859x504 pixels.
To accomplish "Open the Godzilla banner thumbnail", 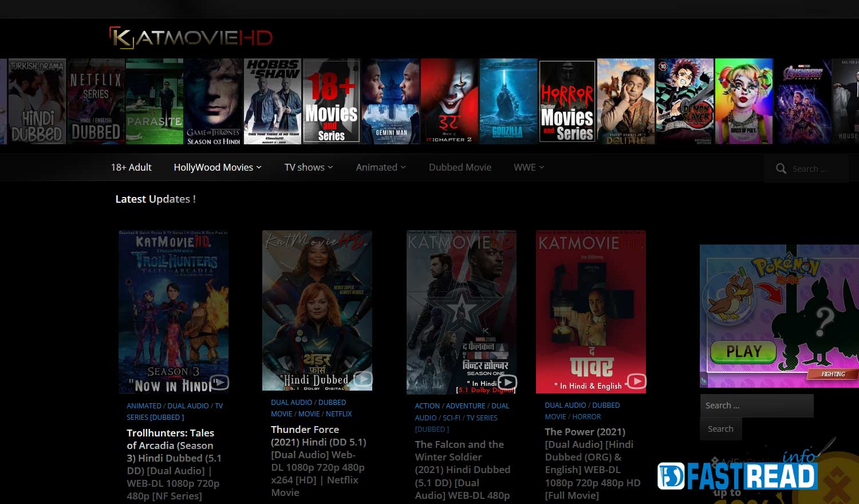I will click(x=509, y=101).
